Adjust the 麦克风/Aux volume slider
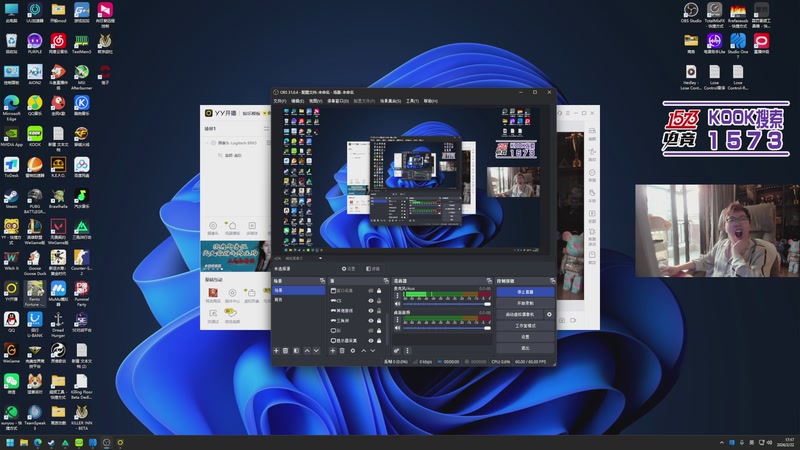800x450 pixels. coord(447,304)
